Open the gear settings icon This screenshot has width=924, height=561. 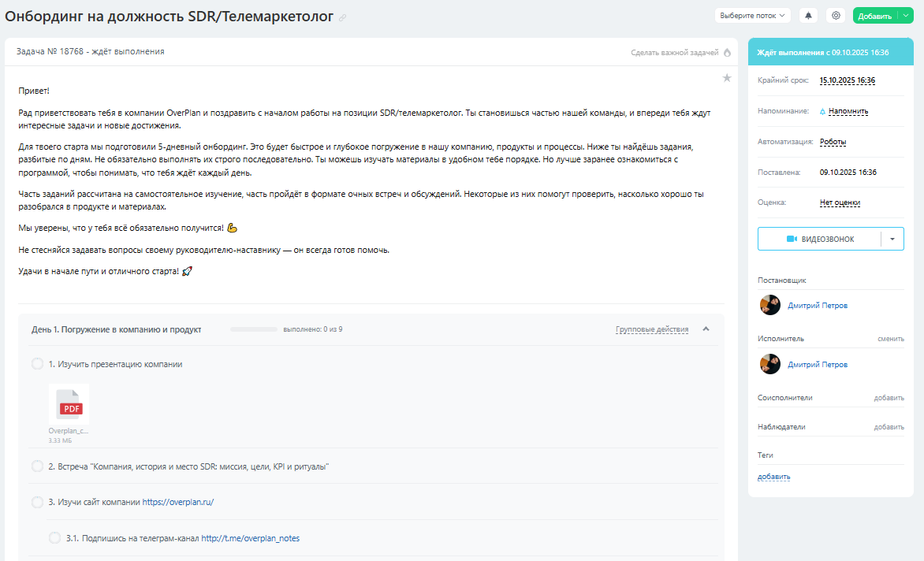point(836,16)
